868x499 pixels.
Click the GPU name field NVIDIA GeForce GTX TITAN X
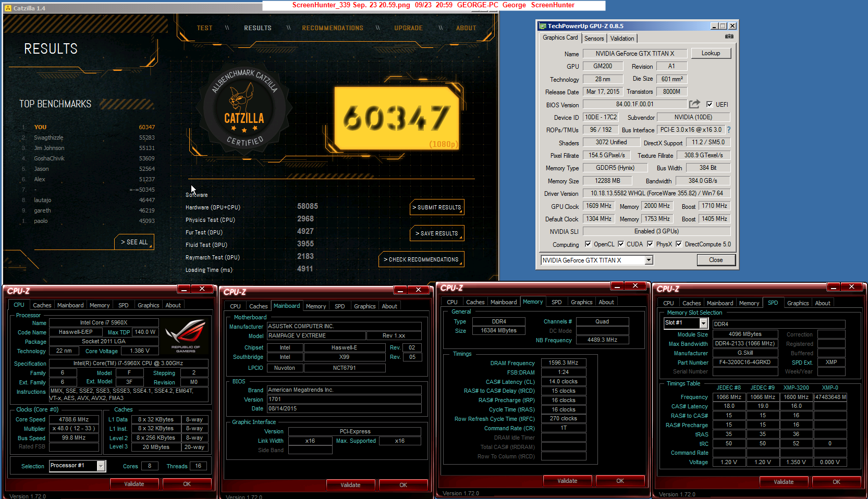[x=634, y=54]
